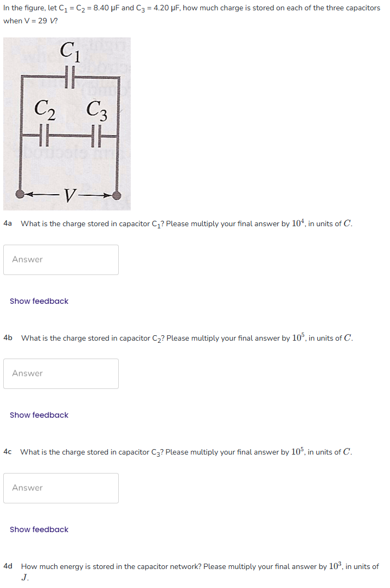
Task: Click the V voltage label in the diagram
Action: [67, 194]
